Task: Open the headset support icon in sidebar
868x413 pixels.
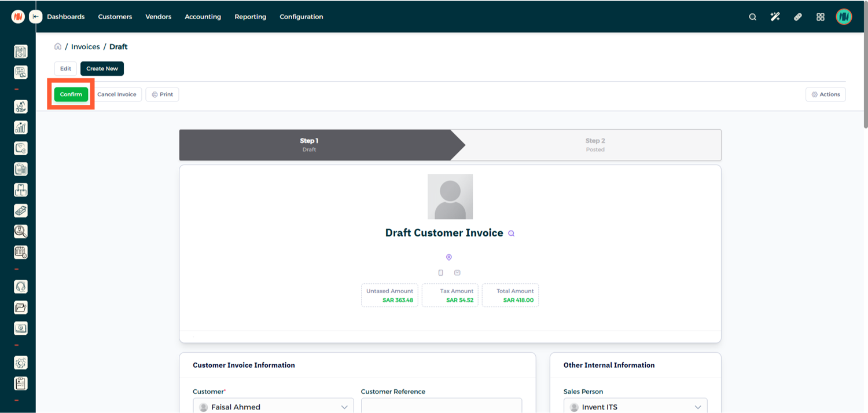Action: (21, 287)
